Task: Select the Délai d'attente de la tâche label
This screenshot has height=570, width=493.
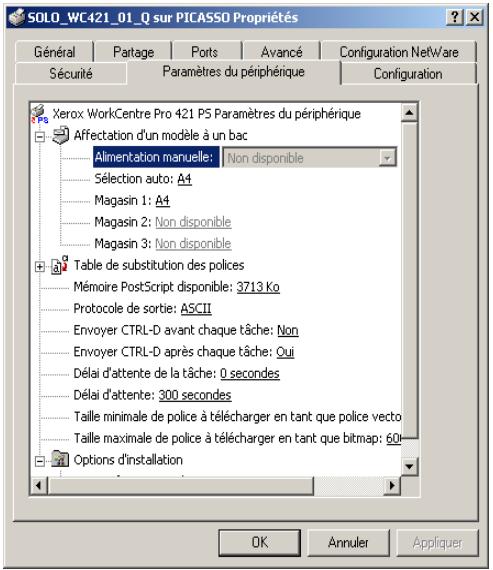Action: 145,373
